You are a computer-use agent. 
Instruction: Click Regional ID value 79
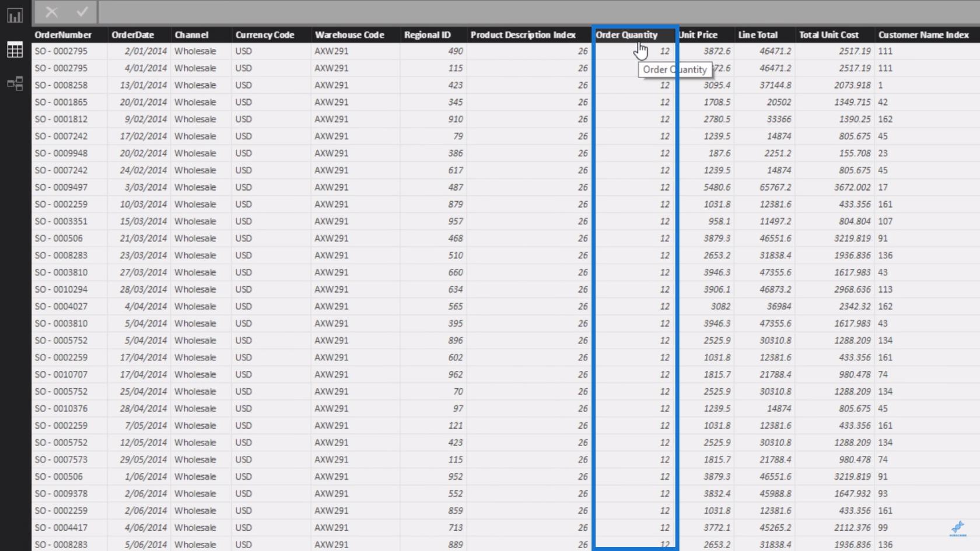coord(458,136)
